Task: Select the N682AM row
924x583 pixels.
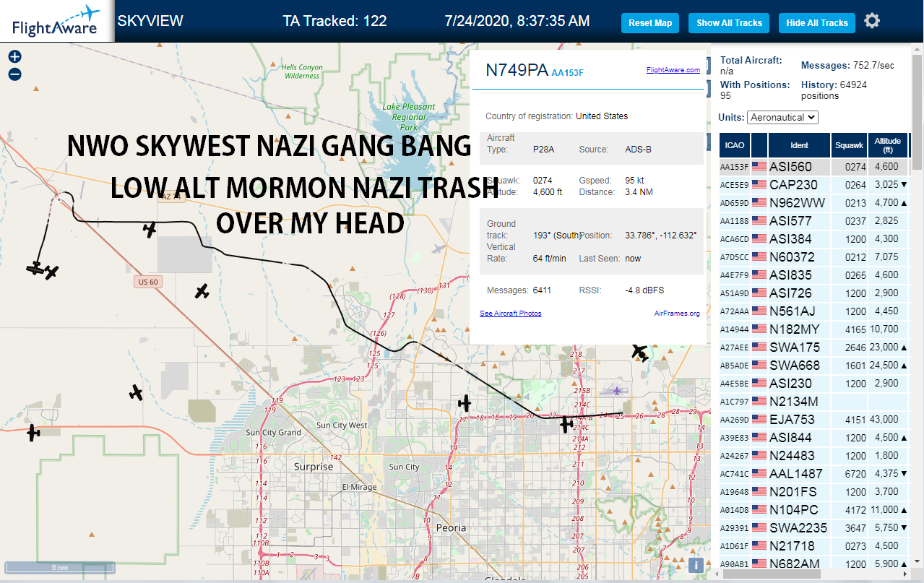Action: (x=814, y=563)
